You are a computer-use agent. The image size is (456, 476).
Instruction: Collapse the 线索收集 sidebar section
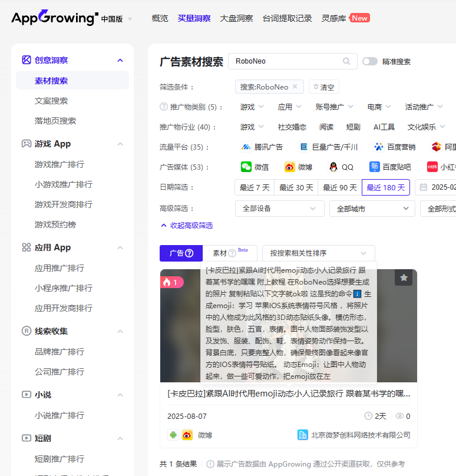(x=120, y=331)
